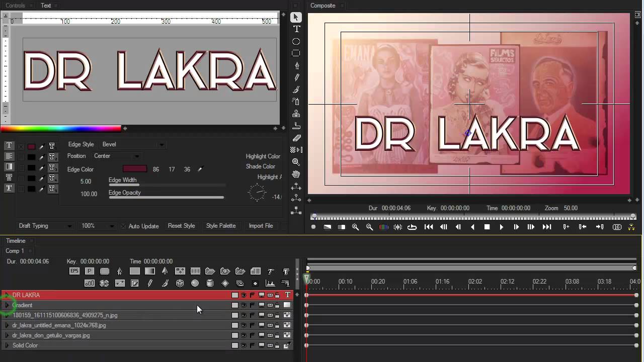
Task: Toggle loop playback
Action: 412,227
